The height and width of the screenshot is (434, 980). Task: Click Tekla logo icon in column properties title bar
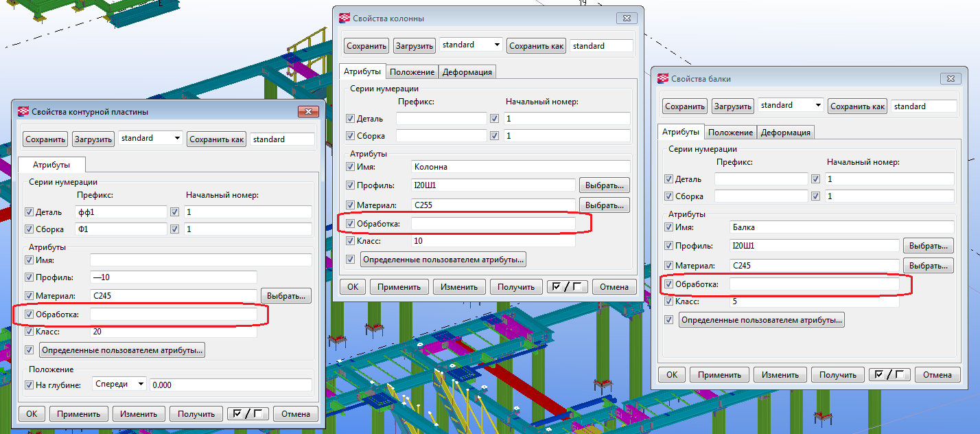pos(345,18)
